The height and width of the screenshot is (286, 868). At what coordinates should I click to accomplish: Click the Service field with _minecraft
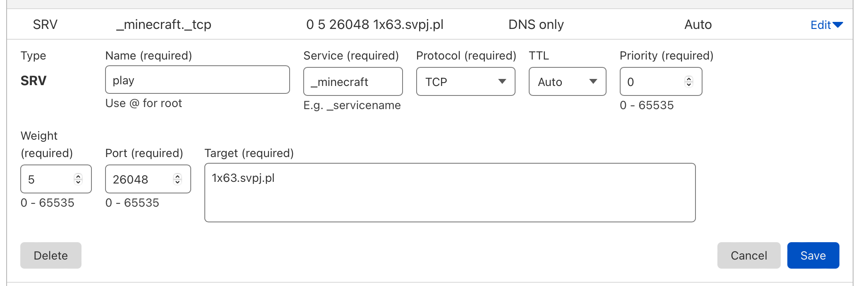352,82
